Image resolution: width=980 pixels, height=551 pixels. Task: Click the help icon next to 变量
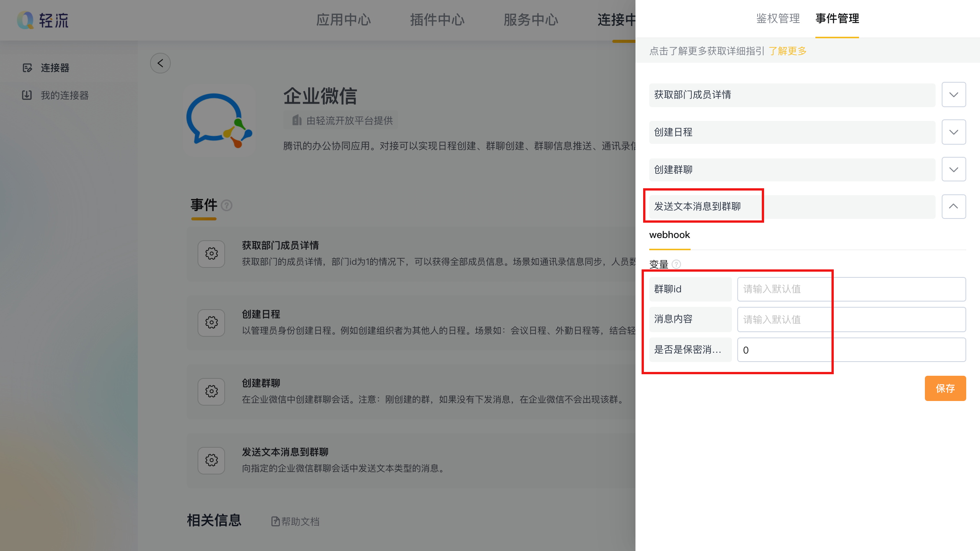[676, 264]
